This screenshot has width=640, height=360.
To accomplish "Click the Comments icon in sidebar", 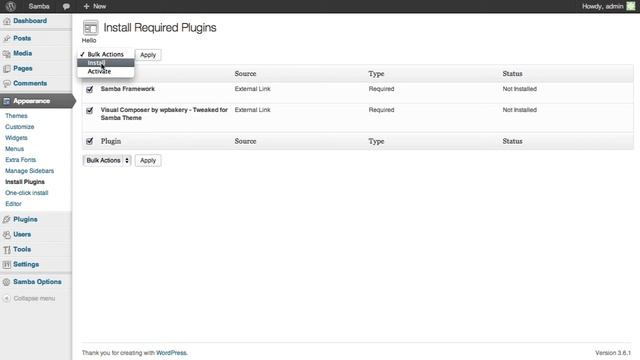I will tap(7, 84).
